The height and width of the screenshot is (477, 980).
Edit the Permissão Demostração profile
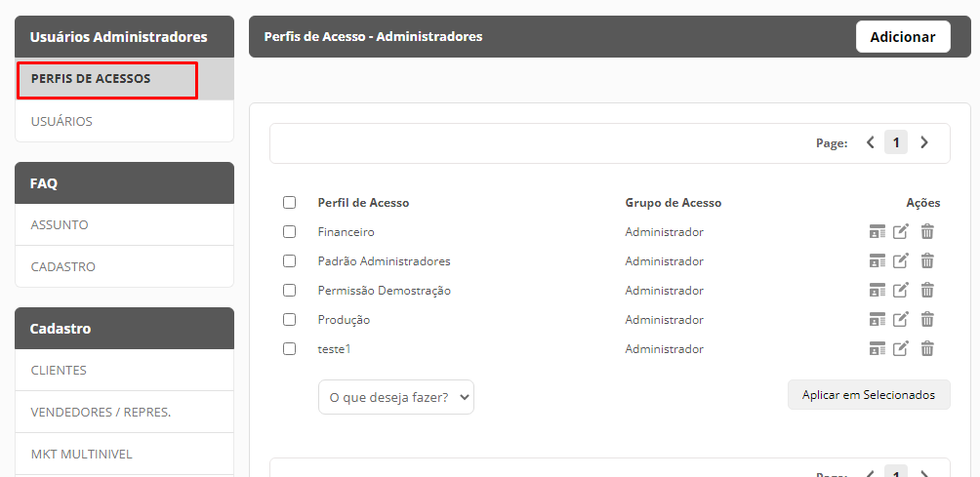[x=900, y=291]
